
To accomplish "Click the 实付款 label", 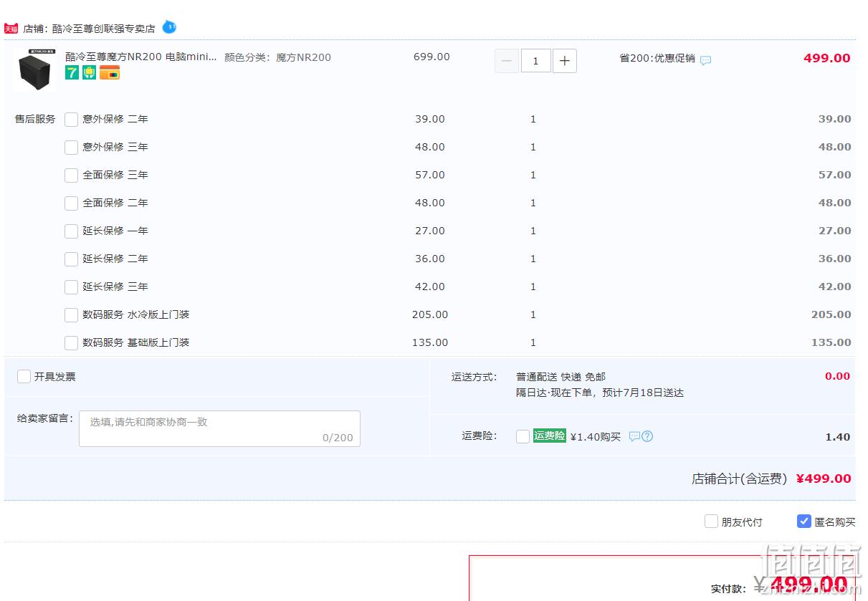I will [x=728, y=589].
